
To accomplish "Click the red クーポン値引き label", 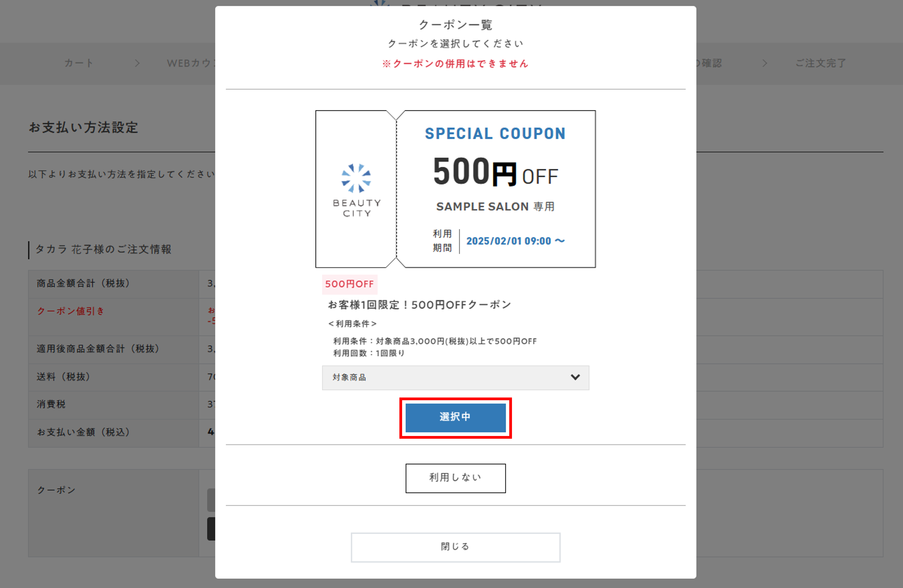I will (70, 311).
